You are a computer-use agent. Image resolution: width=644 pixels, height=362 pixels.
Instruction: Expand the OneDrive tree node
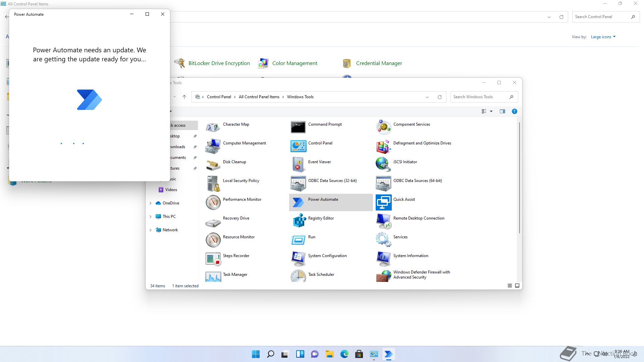[x=151, y=203]
